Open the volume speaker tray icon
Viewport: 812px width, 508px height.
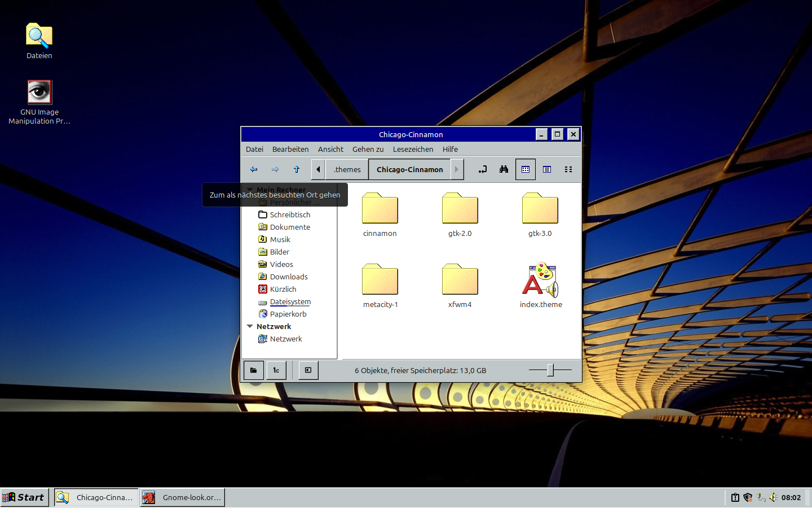click(773, 497)
